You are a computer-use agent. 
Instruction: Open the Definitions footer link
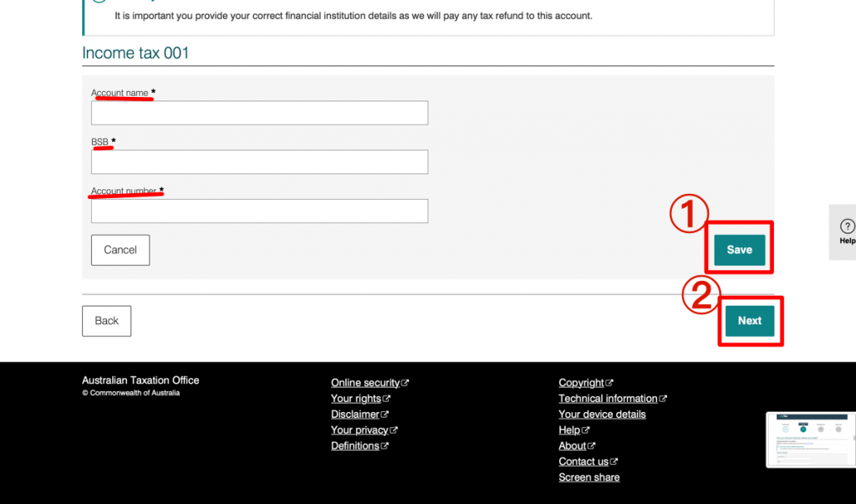pyautogui.click(x=355, y=446)
